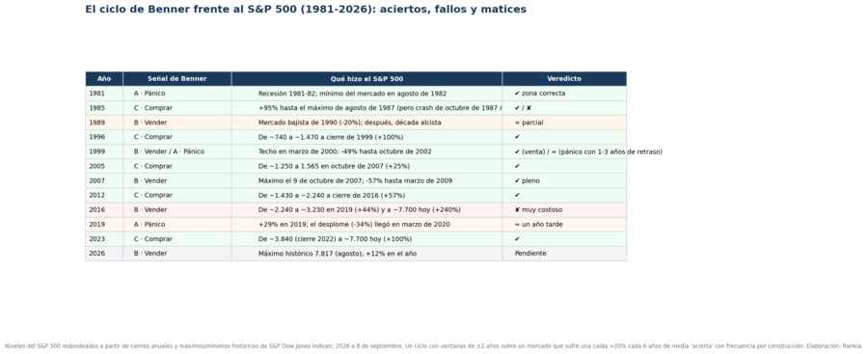Select 'B · Vender / A · Pánico' signal
Viewport: 868px width, 354px height.
pos(177,151)
